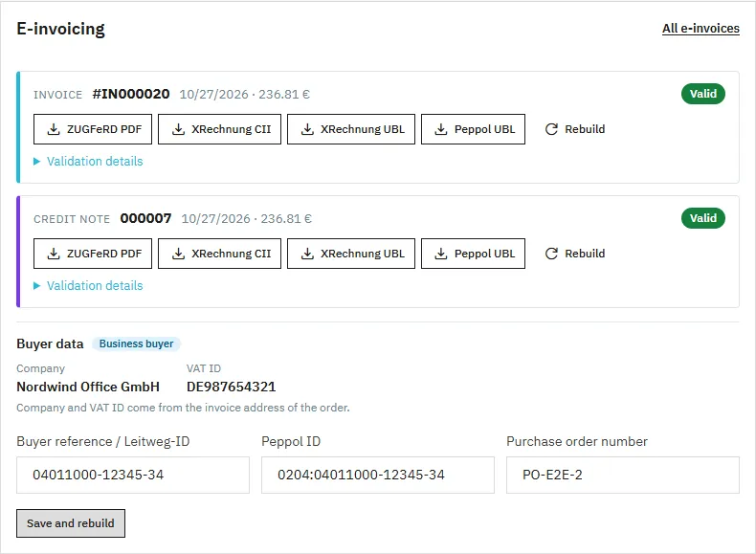
Task: Expand Validation details for invoice #IN000020
Action: (x=88, y=161)
